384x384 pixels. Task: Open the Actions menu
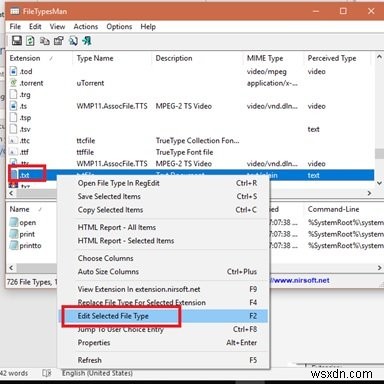pyautogui.click(x=86, y=26)
